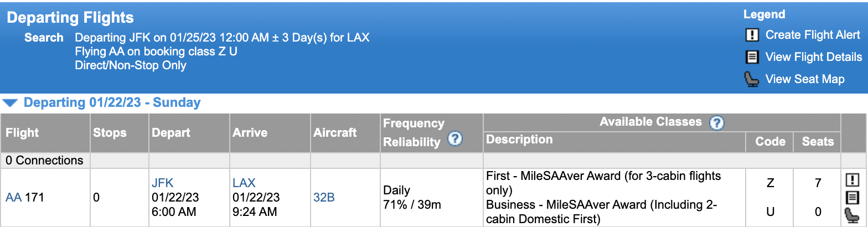Open the JFK airport link

tap(163, 183)
